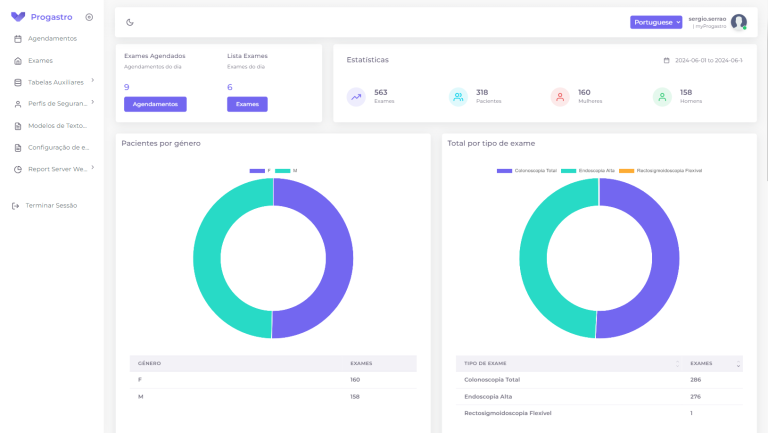
Task: Select the Colonoscopia Total table row
Action: tap(599, 380)
